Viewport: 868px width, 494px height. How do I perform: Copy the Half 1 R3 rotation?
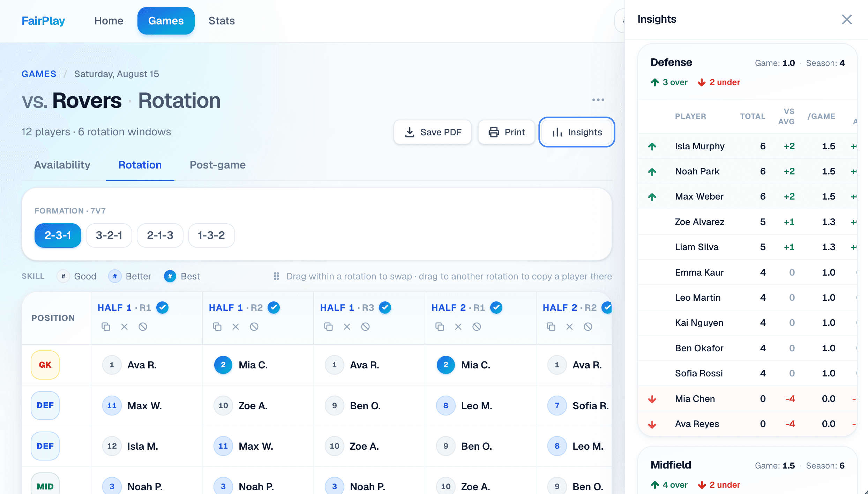point(328,327)
